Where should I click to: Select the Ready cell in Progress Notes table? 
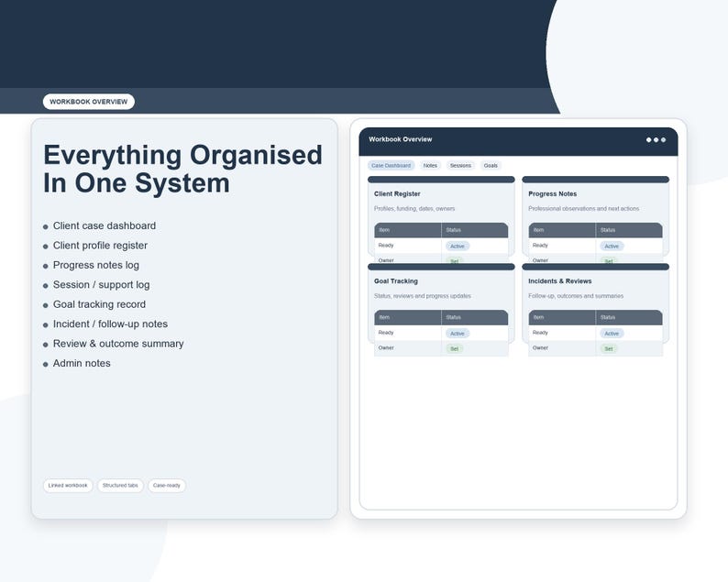tap(562, 246)
